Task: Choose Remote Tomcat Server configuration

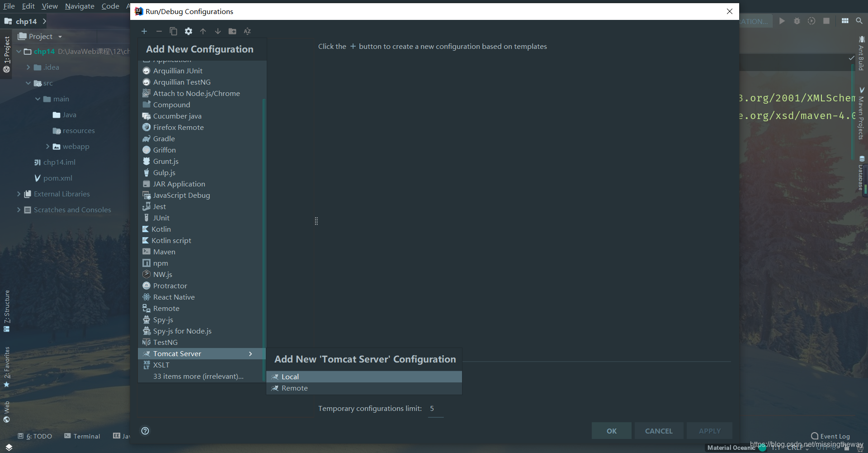Action: point(364,388)
